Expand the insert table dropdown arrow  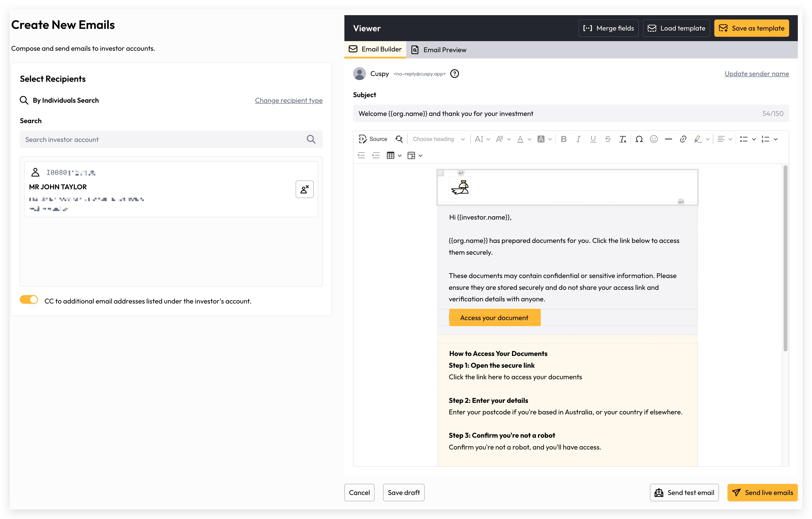(x=400, y=156)
